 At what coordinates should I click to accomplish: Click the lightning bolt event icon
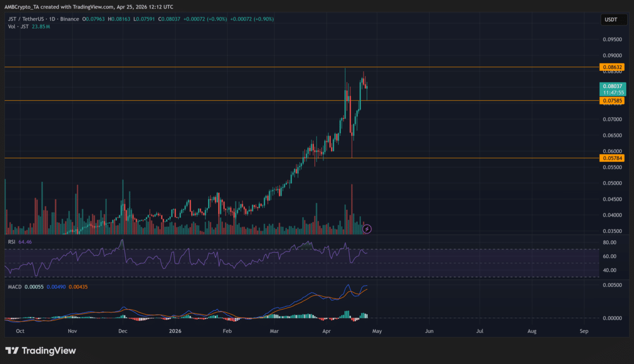[368, 229]
